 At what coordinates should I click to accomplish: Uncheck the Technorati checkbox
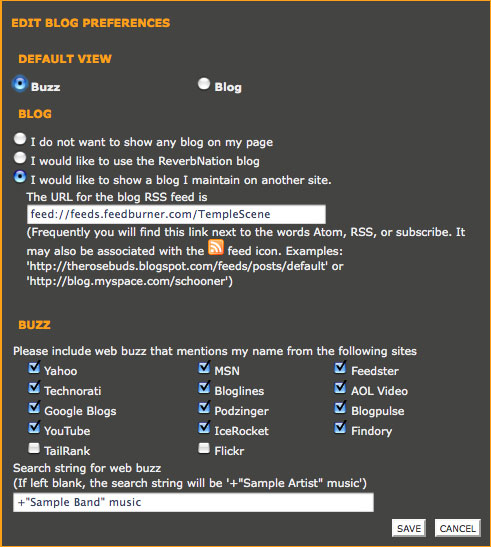coord(34,387)
